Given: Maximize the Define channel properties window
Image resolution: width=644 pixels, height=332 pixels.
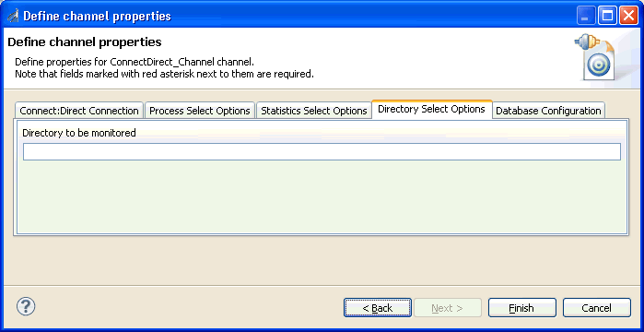Looking at the screenshot, I should pyautogui.click(x=607, y=17).
